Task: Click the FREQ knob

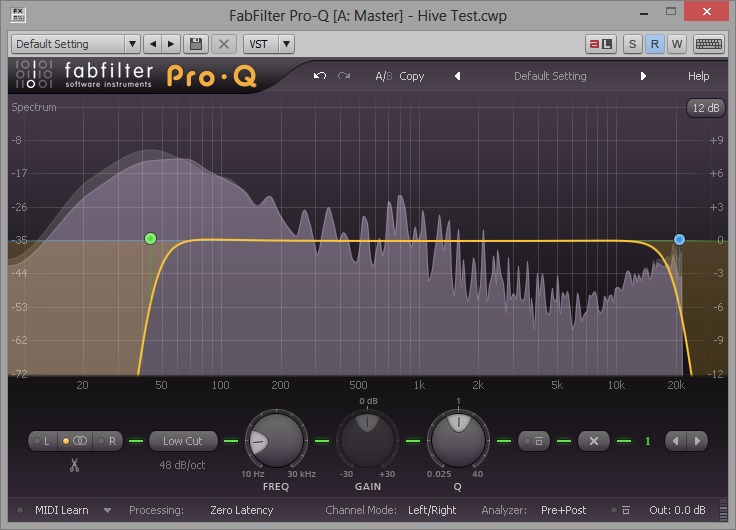Action: pyautogui.click(x=276, y=440)
